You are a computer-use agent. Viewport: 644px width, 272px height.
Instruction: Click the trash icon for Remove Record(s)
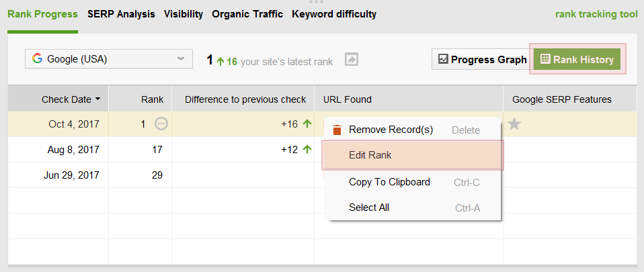pos(337,130)
